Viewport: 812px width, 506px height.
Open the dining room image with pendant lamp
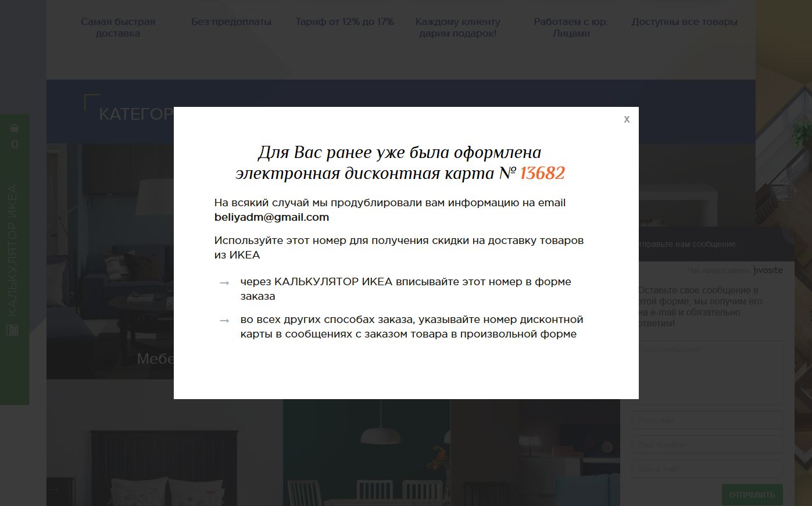click(x=366, y=453)
